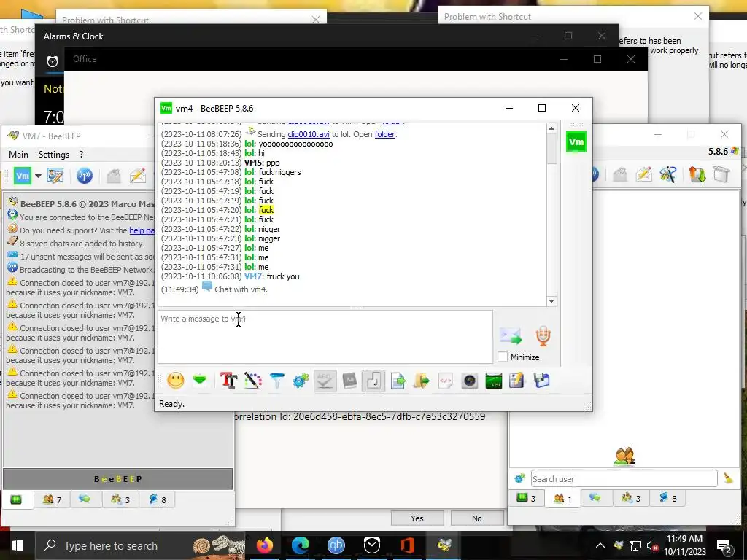Click the Yes button in the dialog
Screen dimensions: 747x560
click(x=417, y=518)
